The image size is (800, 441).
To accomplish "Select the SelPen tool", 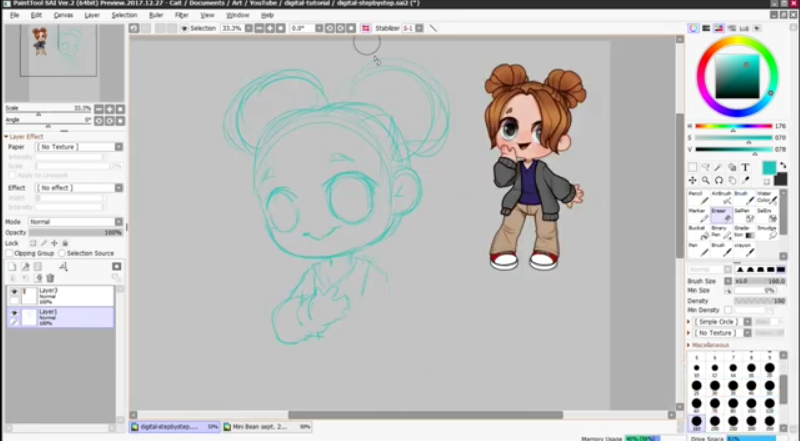I will coord(744,215).
